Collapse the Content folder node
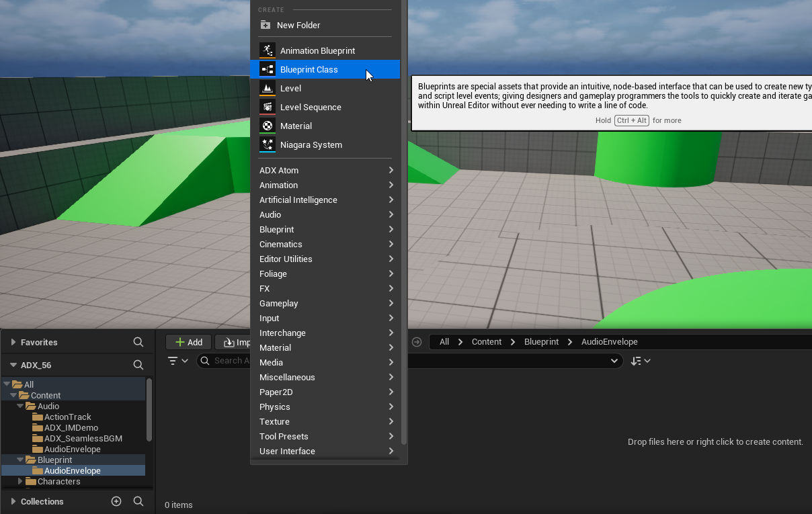Screen dimensions: 812x514 13,395
